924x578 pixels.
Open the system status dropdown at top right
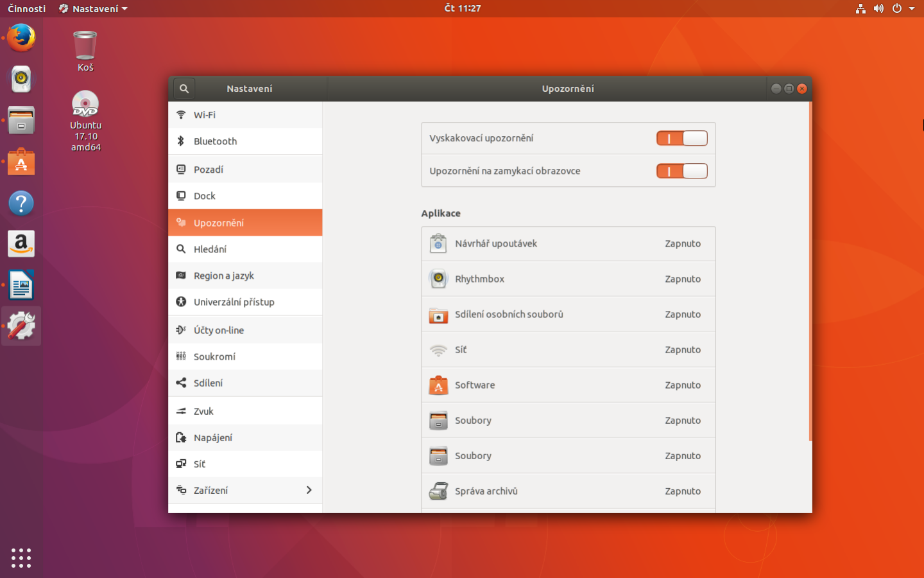tap(912, 8)
